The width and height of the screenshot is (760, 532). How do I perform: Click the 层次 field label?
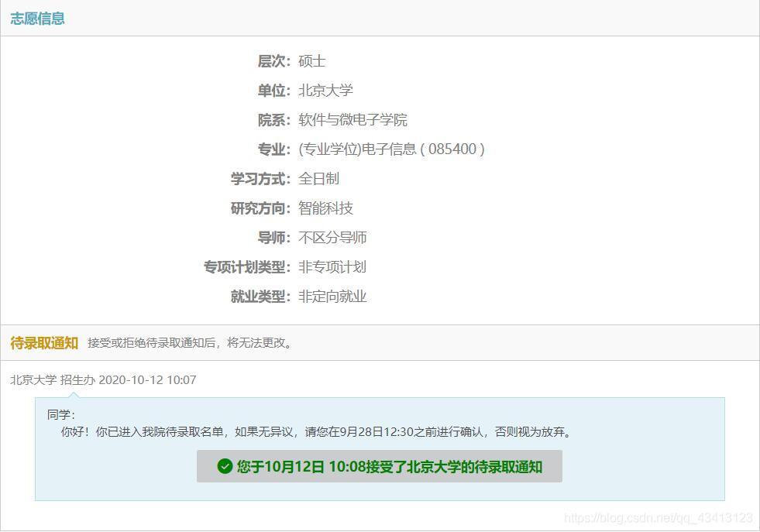click(273, 61)
